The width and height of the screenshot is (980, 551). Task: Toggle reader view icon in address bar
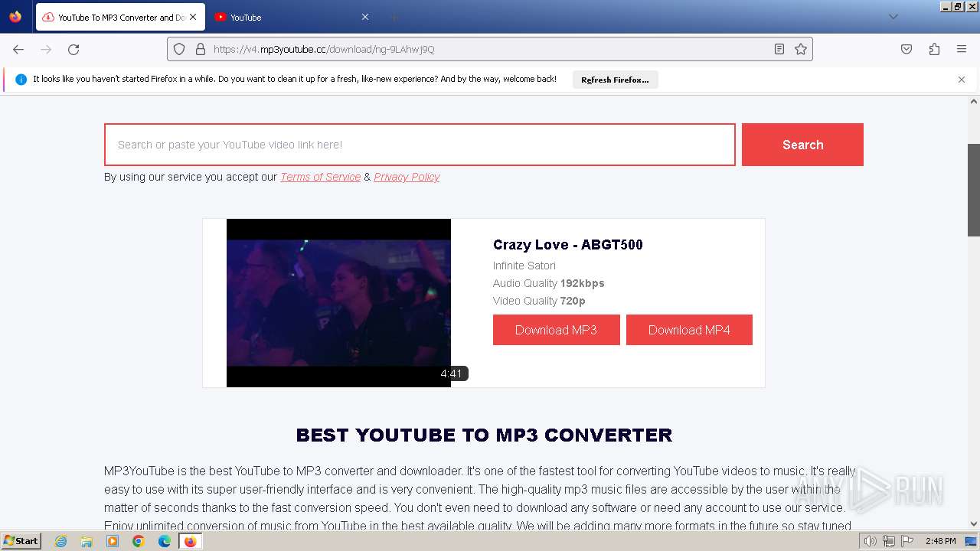tap(779, 49)
